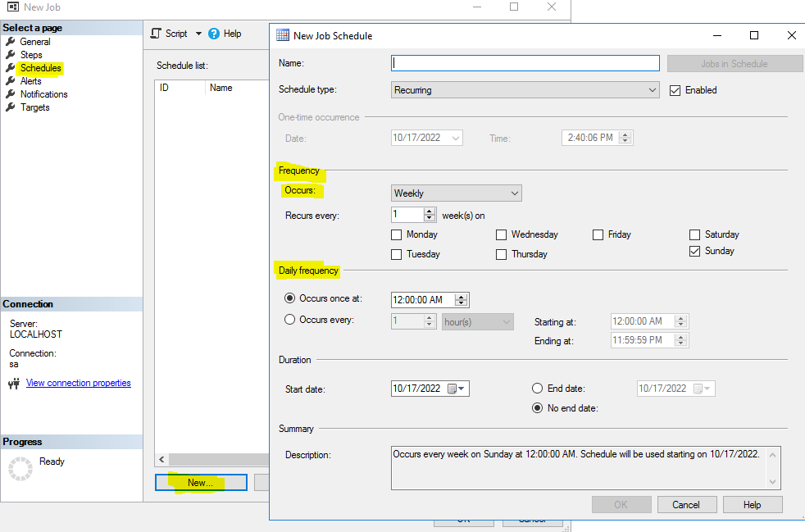Click the Notifications page wrench icon
805x532 pixels.
tap(11, 94)
